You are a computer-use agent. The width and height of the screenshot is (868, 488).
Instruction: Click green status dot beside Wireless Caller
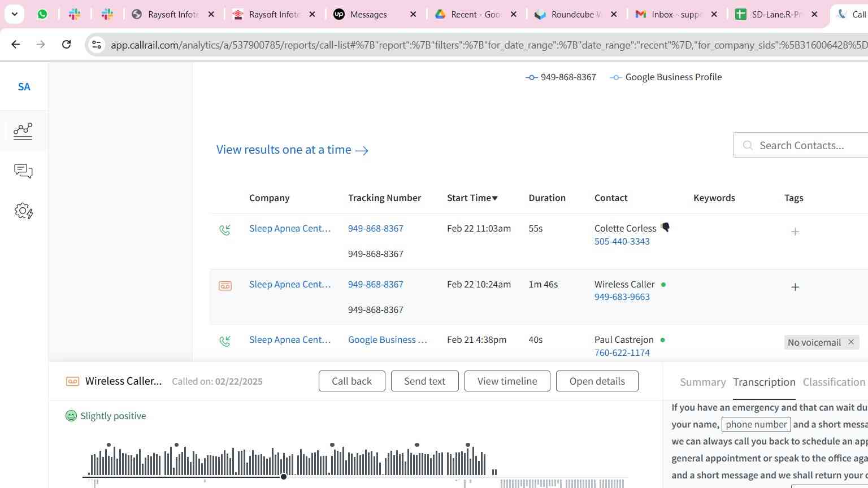(663, 285)
